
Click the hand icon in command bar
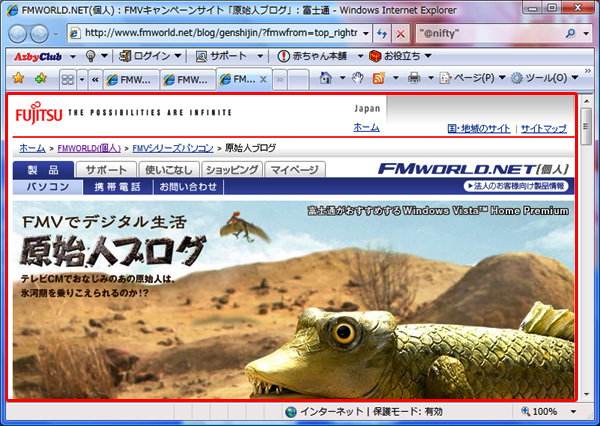pyautogui.click(x=357, y=78)
